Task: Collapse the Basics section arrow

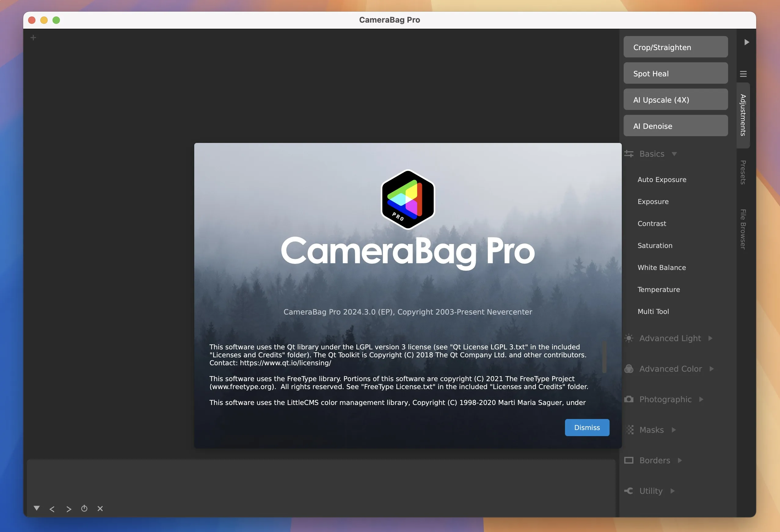Action: [674, 154]
